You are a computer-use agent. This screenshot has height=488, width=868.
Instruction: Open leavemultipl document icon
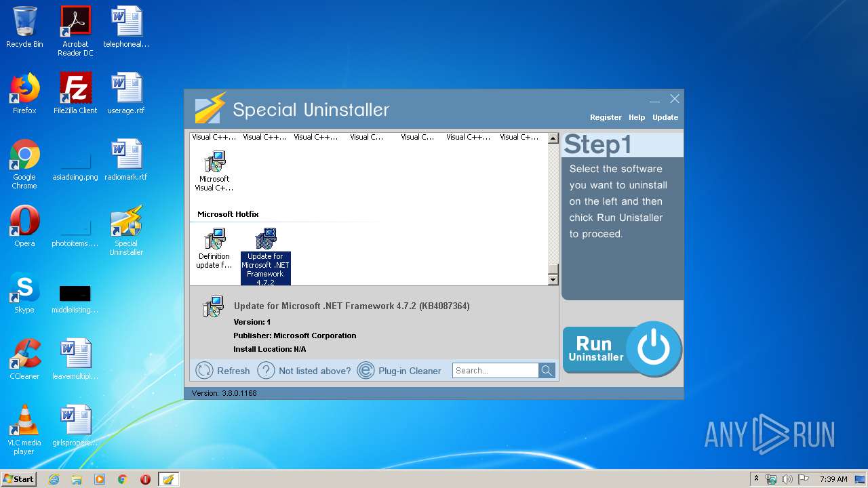click(75, 359)
